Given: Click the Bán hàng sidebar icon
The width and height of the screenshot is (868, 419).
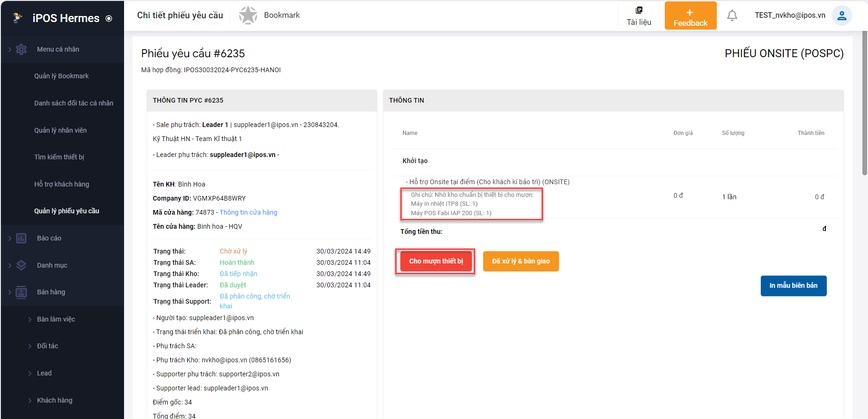Looking at the screenshot, I should 22,292.
